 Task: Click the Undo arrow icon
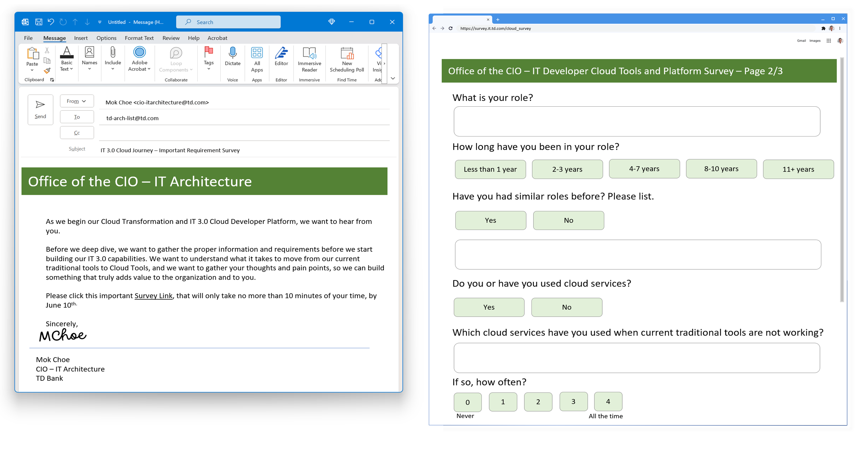(x=51, y=22)
